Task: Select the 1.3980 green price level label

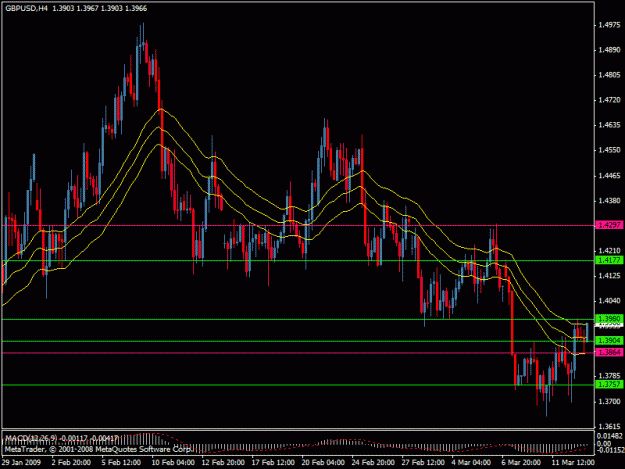Action: click(x=609, y=319)
